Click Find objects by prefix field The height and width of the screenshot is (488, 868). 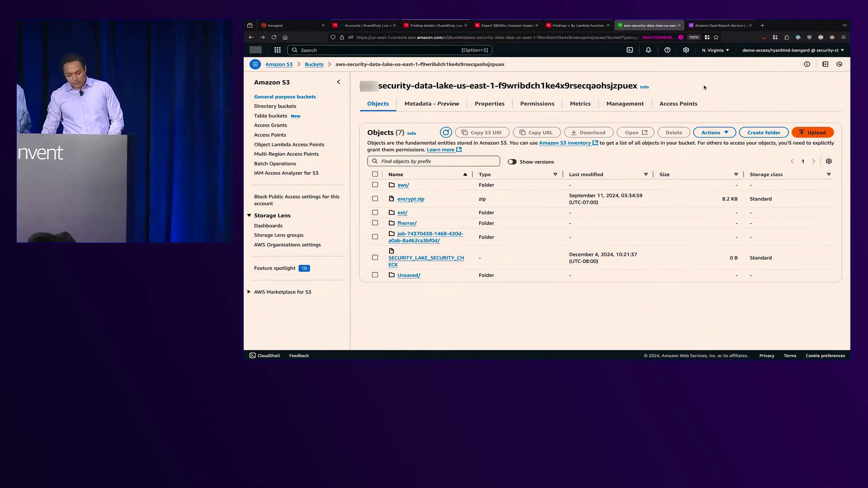point(434,161)
